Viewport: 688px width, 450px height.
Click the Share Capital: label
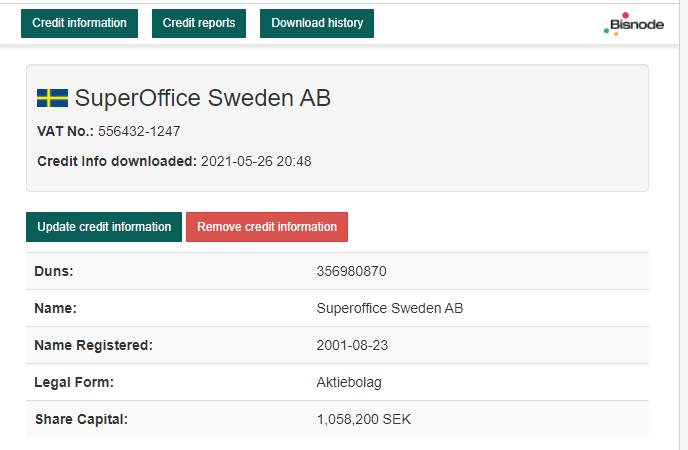pyautogui.click(x=81, y=419)
